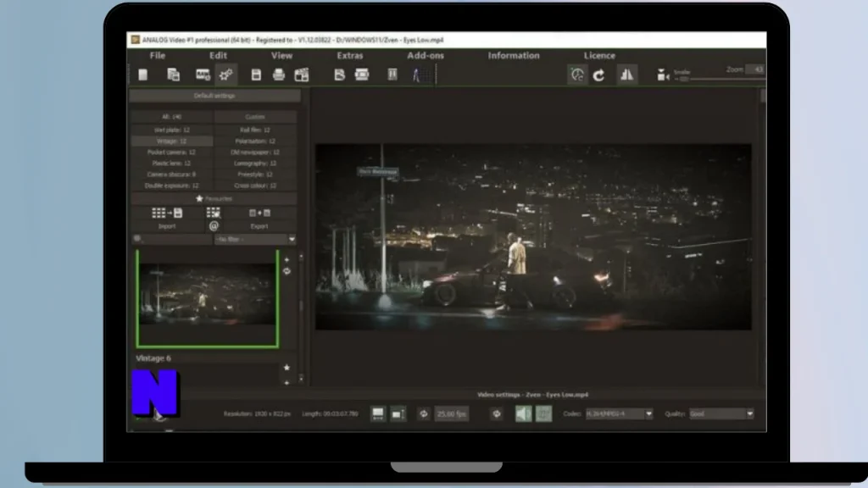Screen dimensions: 868x488
Task: Click the refresh icon beside preset thumbnail
Action: click(287, 271)
